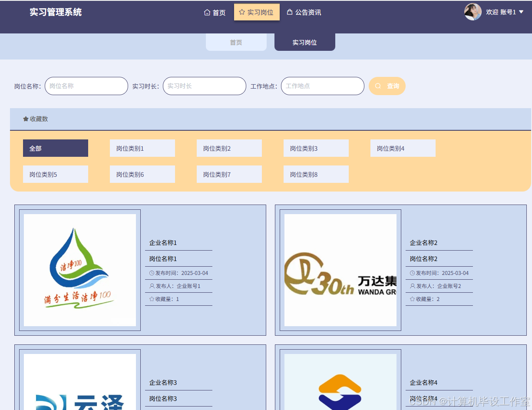Click star icon beside 收藏量：1
The height and width of the screenshot is (410, 532).
pos(152,299)
